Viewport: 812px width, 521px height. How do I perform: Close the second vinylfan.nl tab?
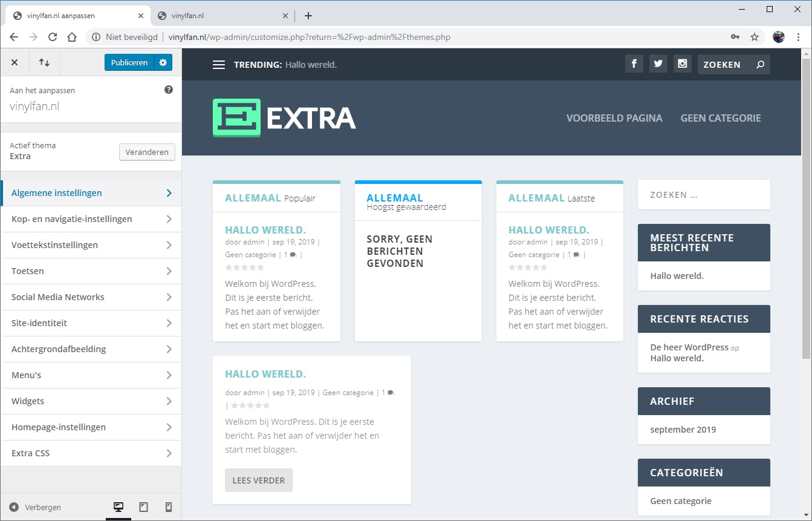click(x=285, y=16)
